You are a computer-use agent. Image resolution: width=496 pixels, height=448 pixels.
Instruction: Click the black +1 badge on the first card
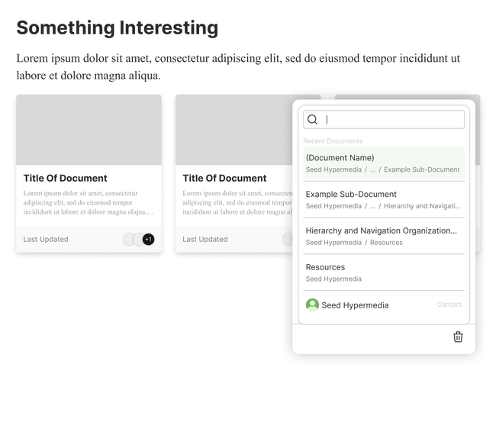(x=148, y=240)
